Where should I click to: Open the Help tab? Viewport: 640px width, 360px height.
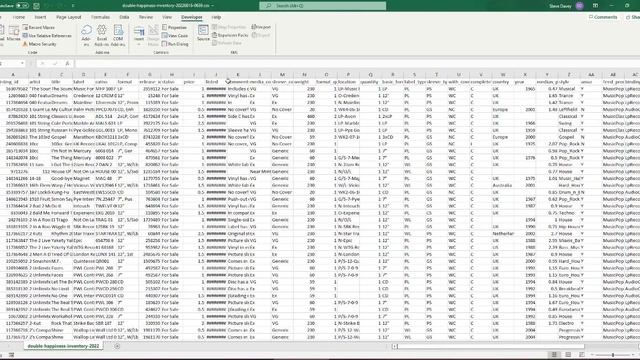pyautogui.click(x=216, y=17)
